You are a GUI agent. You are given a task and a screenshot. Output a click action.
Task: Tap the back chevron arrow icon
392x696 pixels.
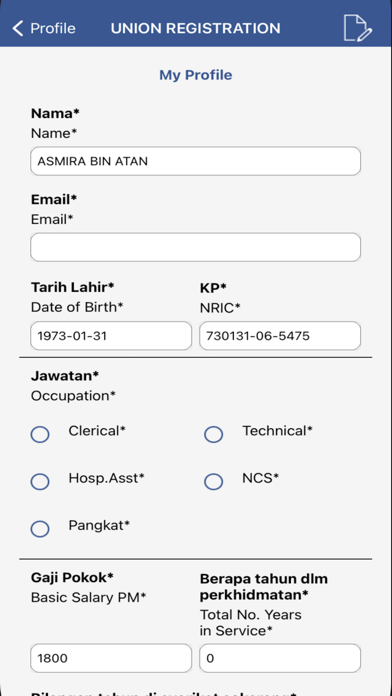click(x=17, y=28)
